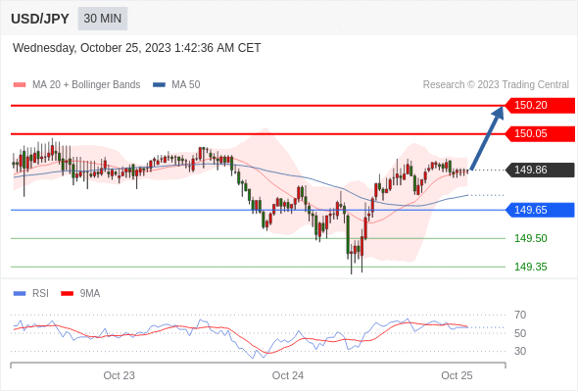Click the RSI blue legend swatch
This screenshot has width=578, height=392.
pos(20,294)
